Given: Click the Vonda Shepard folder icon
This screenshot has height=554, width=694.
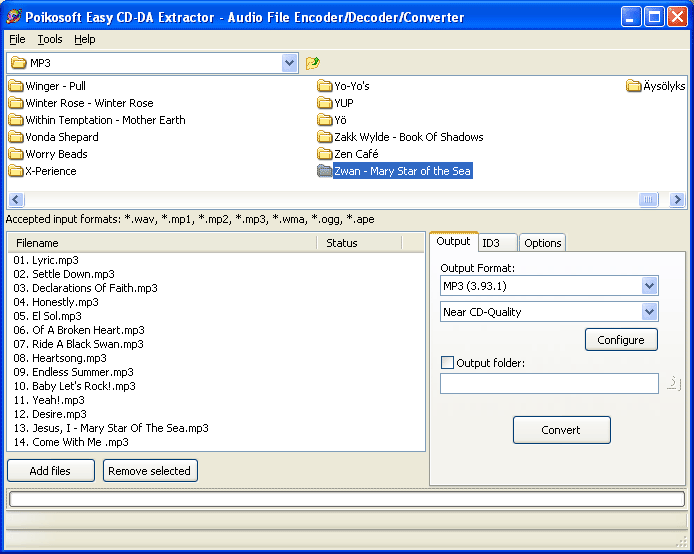Looking at the screenshot, I should pyautogui.click(x=16, y=137).
